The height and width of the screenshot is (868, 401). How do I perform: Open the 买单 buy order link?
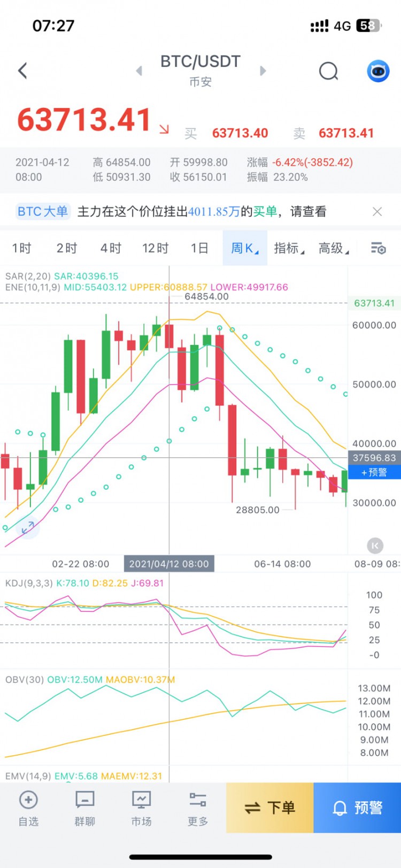pyautogui.click(x=265, y=212)
